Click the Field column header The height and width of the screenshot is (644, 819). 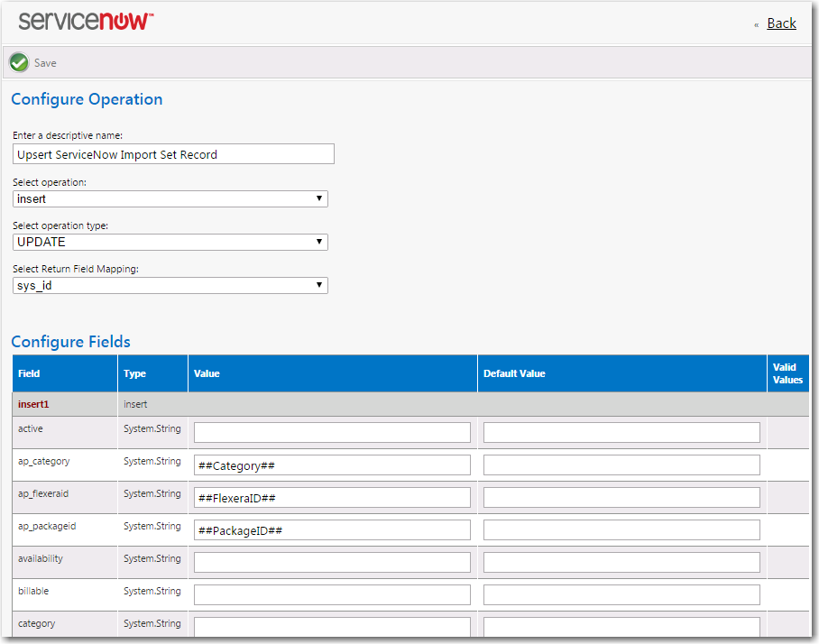point(30,373)
